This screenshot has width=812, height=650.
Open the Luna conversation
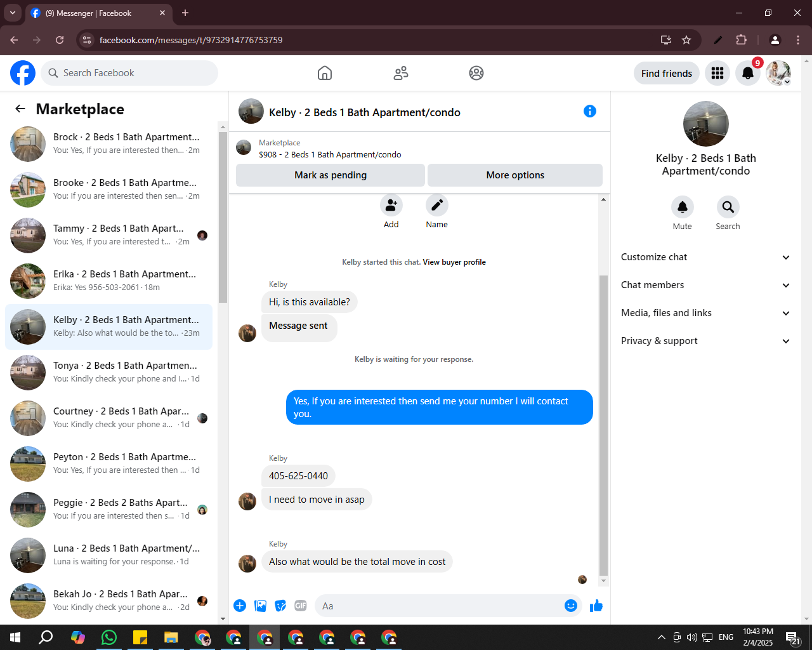point(108,555)
